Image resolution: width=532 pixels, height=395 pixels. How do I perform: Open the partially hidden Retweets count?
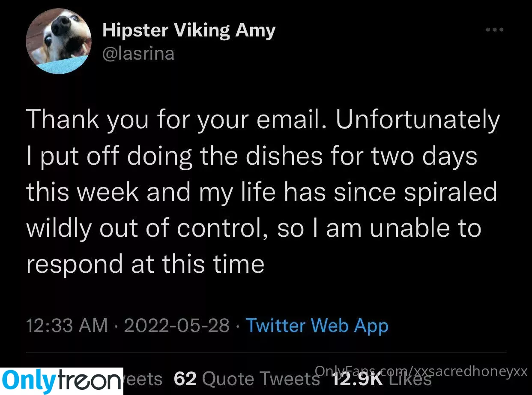click(x=143, y=379)
